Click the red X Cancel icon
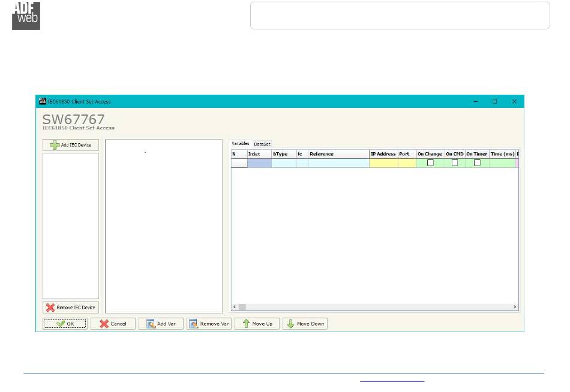570x392 pixels. (104, 324)
